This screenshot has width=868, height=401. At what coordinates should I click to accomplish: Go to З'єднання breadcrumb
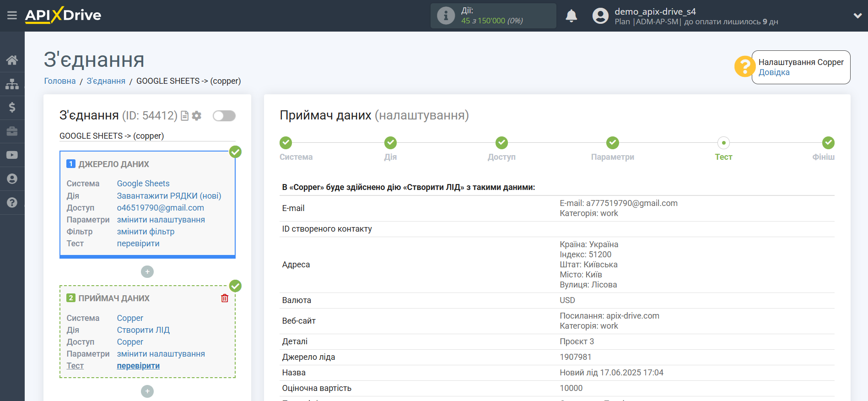[x=106, y=81]
